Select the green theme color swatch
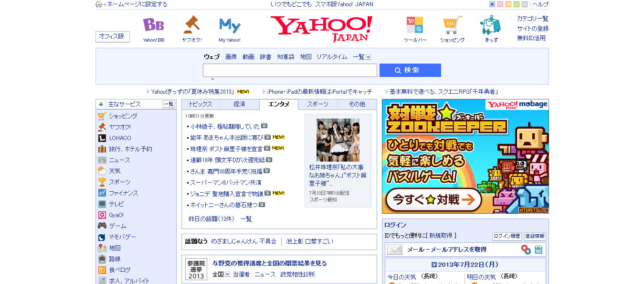The height and width of the screenshot is (284, 644). (517, 4)
